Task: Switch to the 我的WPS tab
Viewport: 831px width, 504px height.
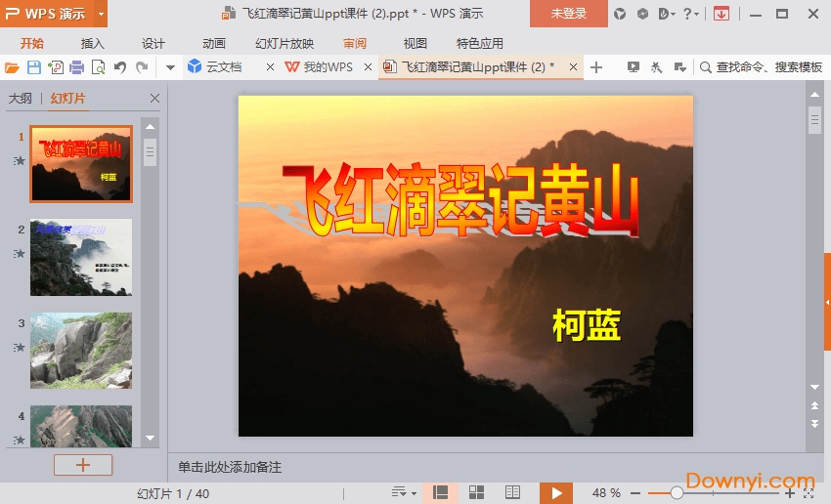Action: [319, 66]
